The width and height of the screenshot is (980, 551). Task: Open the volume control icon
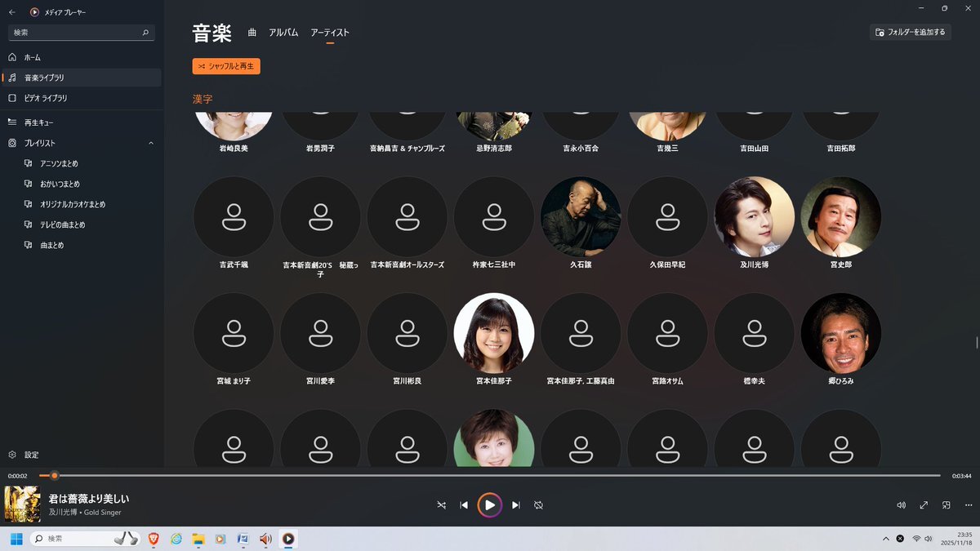(901, 505)
